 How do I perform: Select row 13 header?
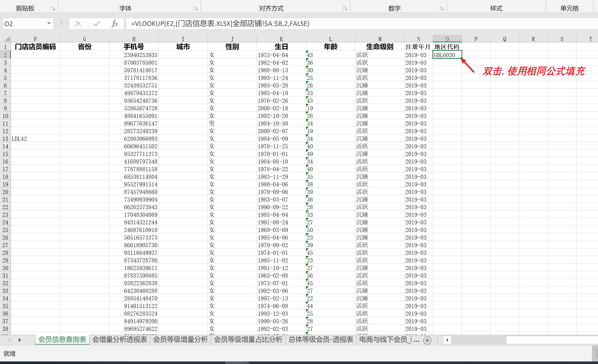point(5,139)
